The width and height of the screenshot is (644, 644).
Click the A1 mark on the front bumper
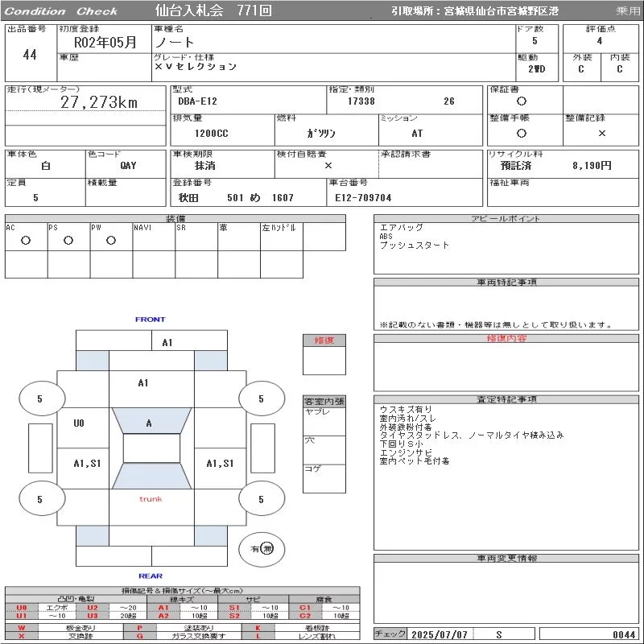pyautogui.click(x=167, y=343)
